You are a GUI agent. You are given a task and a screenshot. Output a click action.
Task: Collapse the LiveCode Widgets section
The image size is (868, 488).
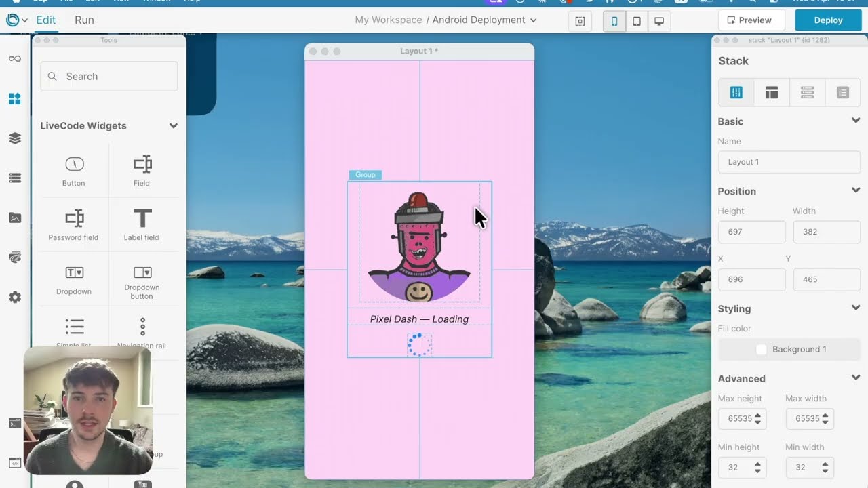pos(174,126)
